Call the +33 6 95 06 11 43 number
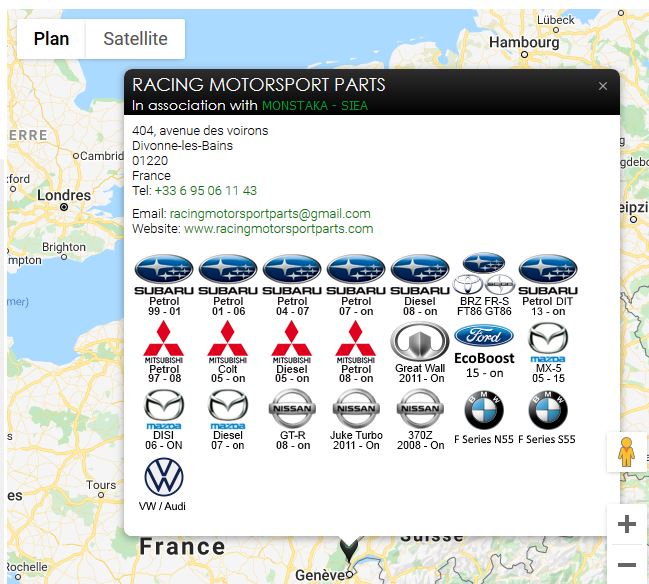 coord(206,190)
